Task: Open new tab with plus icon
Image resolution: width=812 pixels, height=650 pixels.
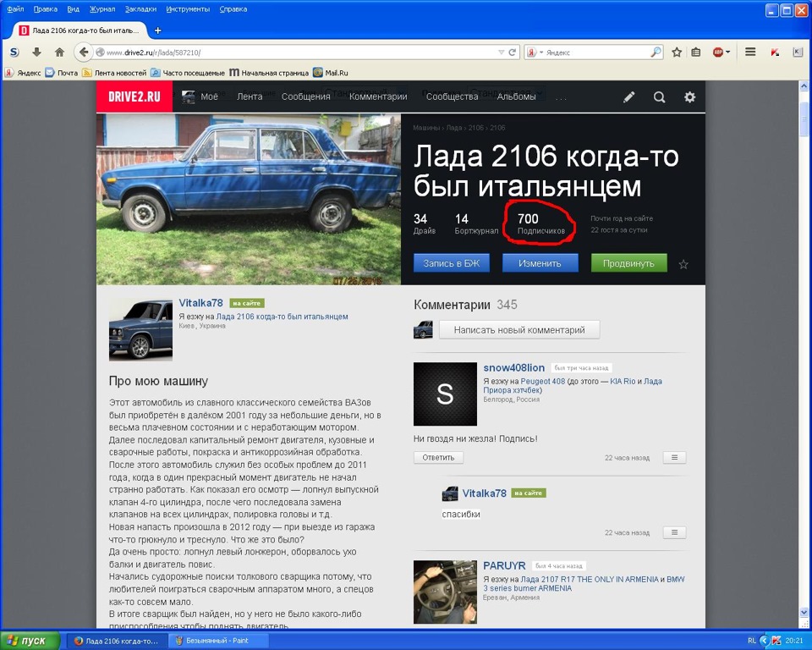Action: (x=158, y=30)
